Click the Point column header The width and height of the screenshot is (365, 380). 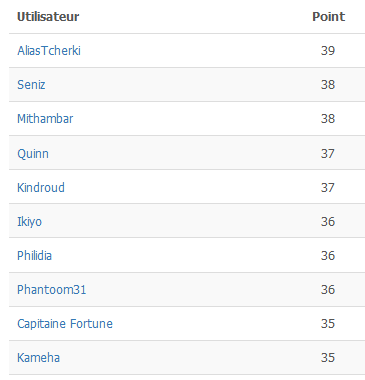coord(328,17)
